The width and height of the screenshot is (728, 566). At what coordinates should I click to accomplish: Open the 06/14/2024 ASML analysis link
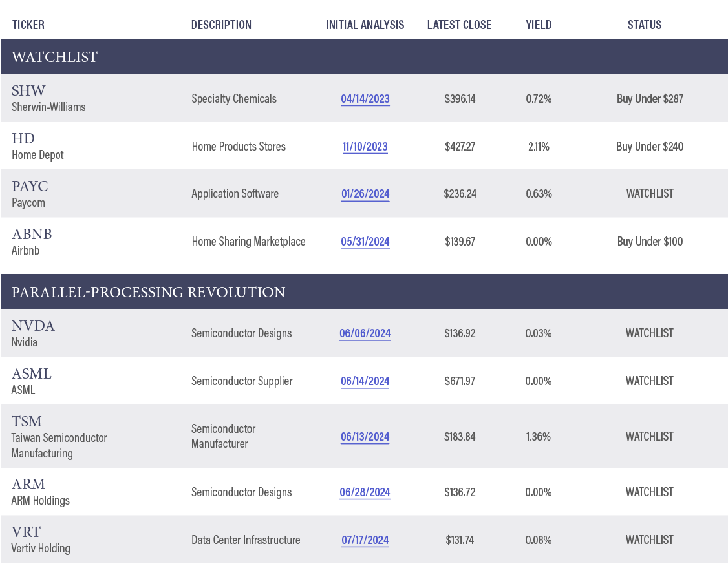point(365,381)
